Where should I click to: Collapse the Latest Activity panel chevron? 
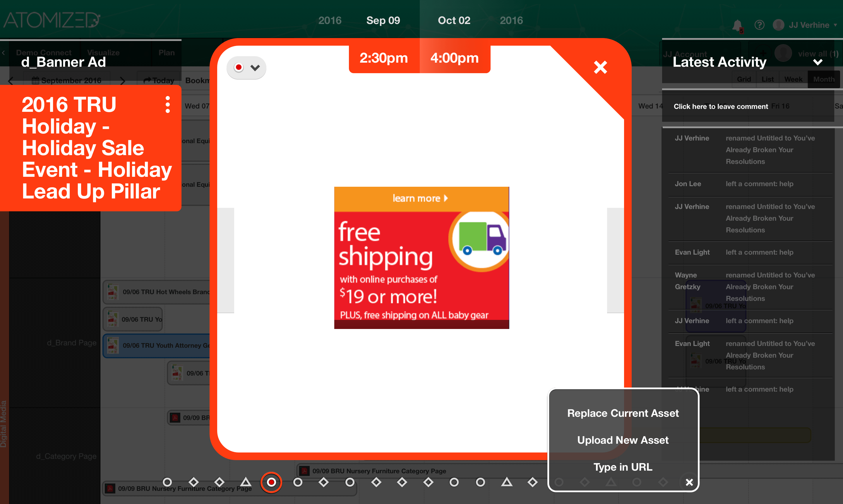click(x=818, y=62)
